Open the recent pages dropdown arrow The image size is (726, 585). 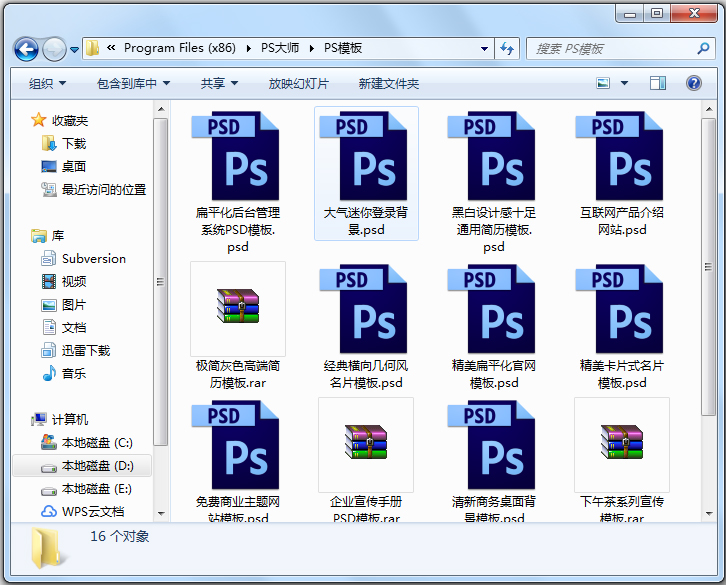[74, 49]
